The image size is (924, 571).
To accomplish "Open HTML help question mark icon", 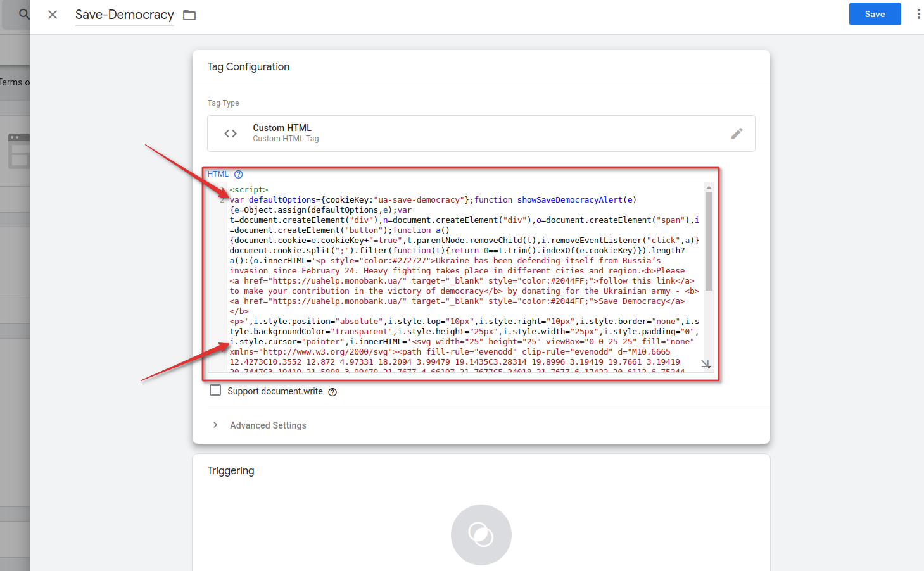I will (x=239, y=174).
